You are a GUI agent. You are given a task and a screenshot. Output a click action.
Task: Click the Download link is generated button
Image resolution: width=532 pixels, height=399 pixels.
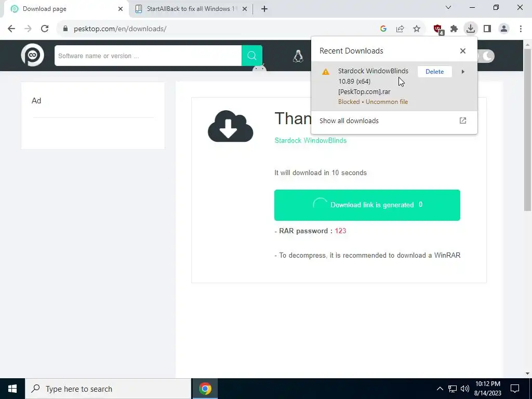[x=367, y=205]
